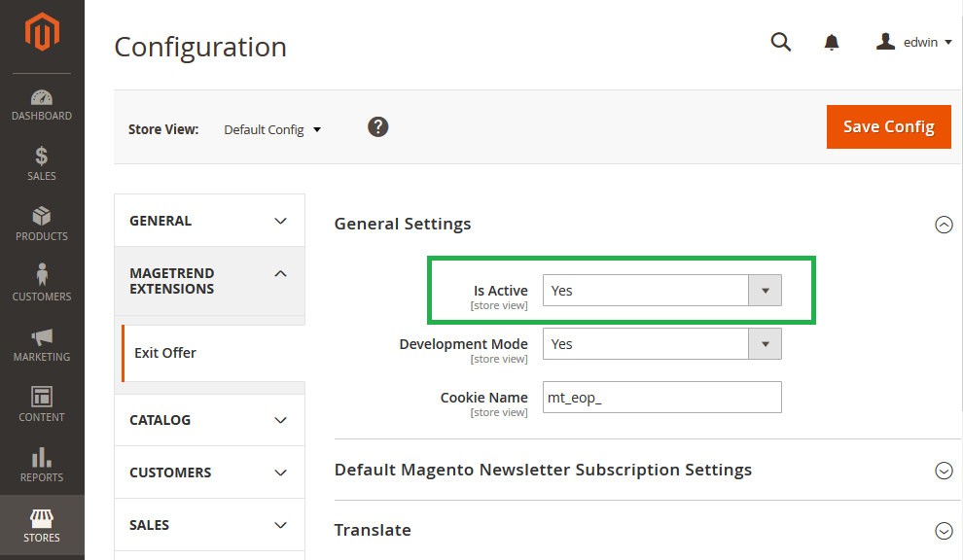Collapse the General Settings section
Screen dimensions: 963x560
944,225
